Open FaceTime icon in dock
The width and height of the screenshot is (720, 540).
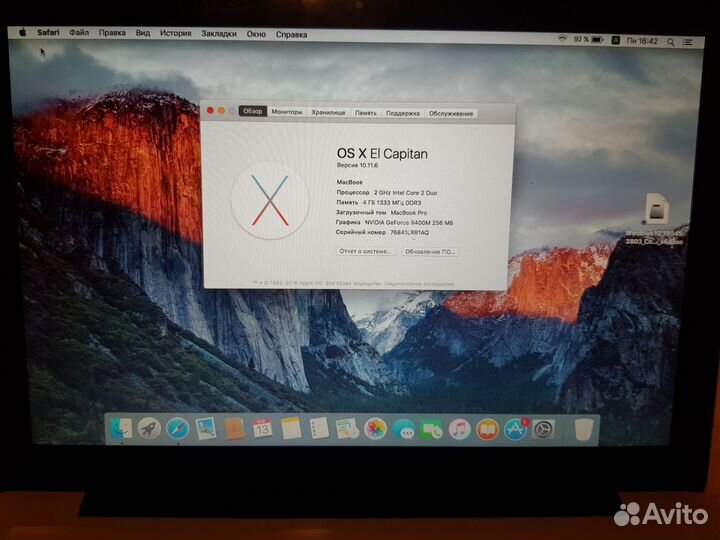pos(432,430)
